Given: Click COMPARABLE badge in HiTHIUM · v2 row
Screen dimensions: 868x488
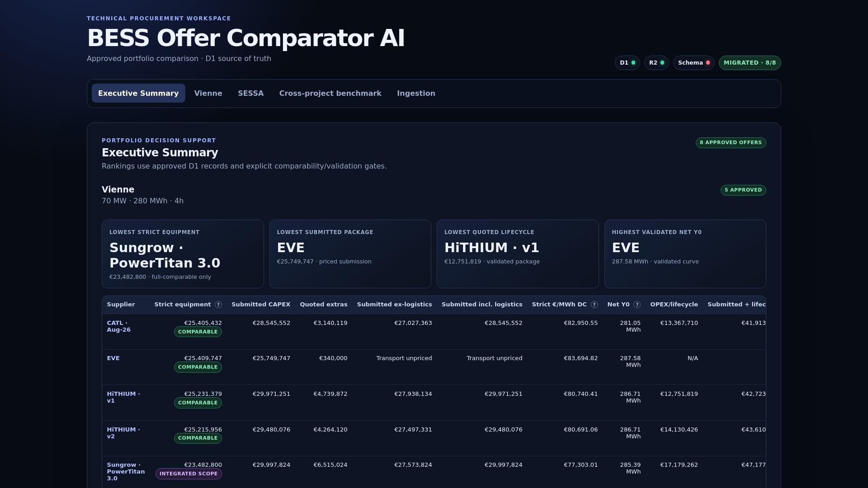Looking at the screenshot, I should (x=198, y=438).
